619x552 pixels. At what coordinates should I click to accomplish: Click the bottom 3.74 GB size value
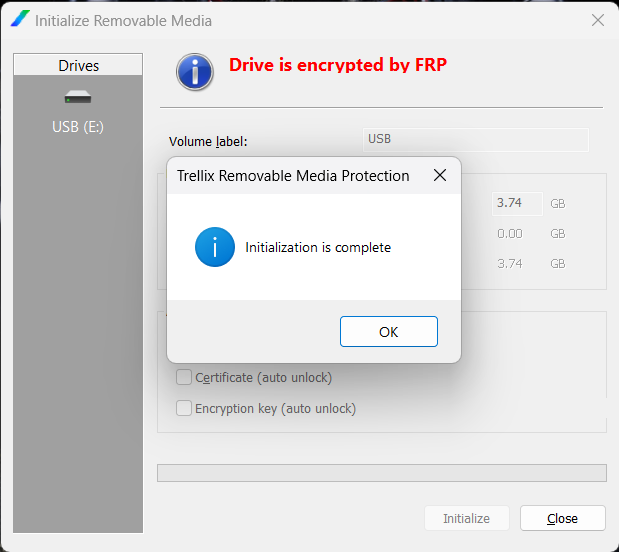tap(510, 263)
